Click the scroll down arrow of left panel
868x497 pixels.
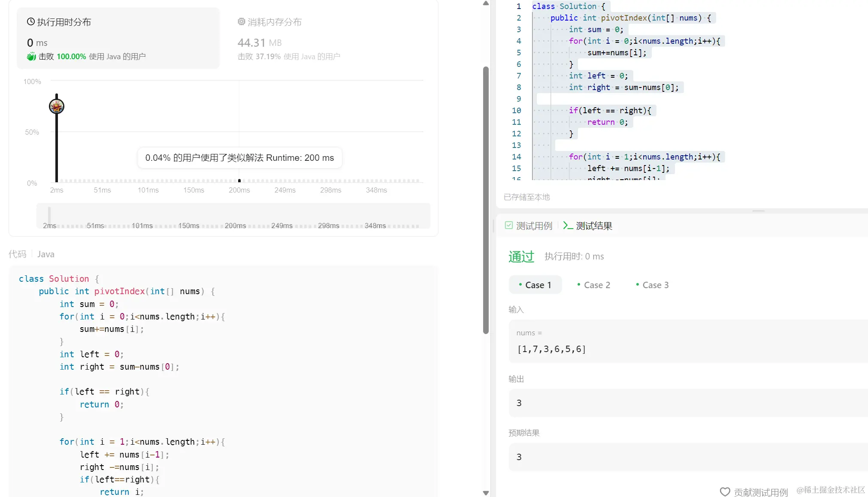click(486, 493)
